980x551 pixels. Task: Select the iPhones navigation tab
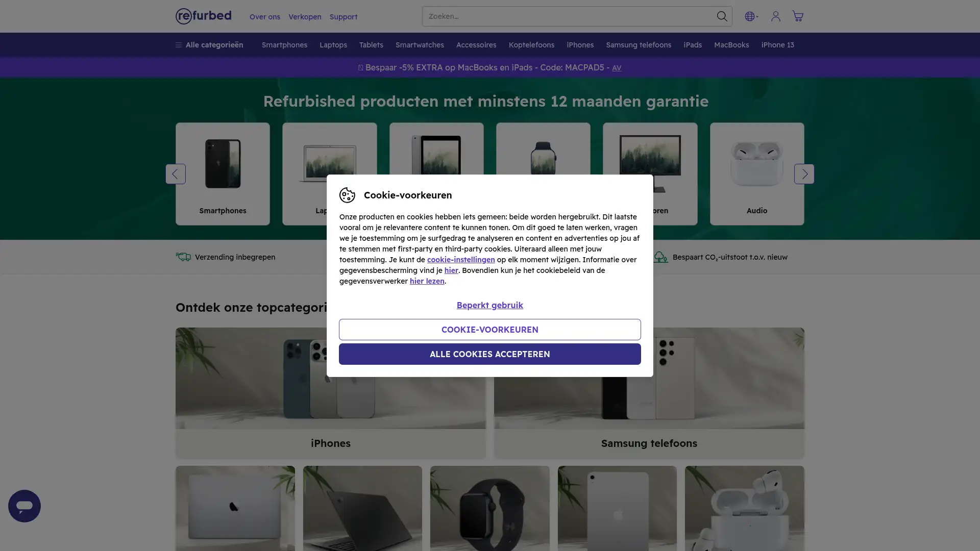(580, 44)
